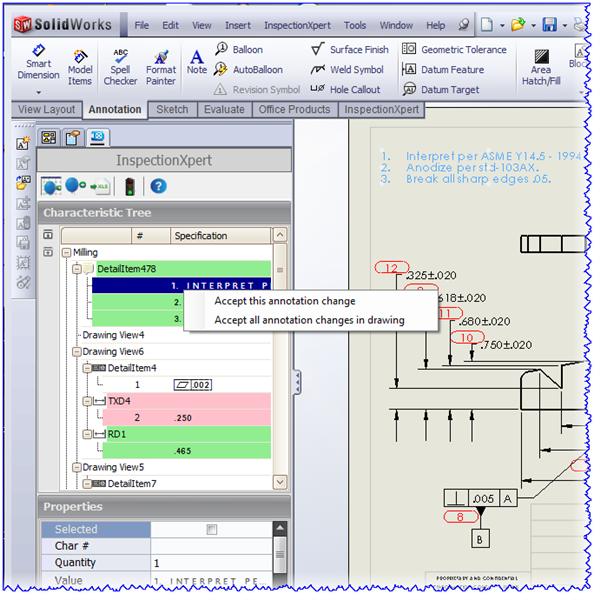Click the traffic light icon
The width and height of the screenshot is (600, 600).
coord(130,187)
